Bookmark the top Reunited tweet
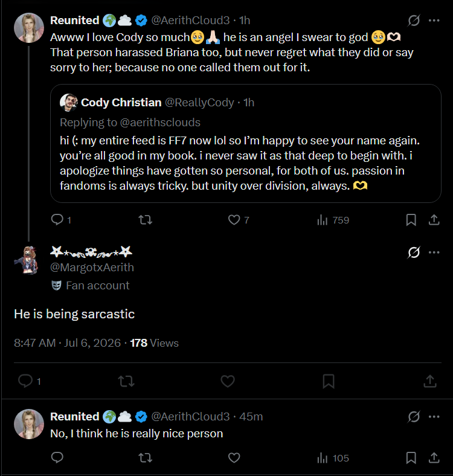This screenshot has height=476, width=453. point(411,220)
